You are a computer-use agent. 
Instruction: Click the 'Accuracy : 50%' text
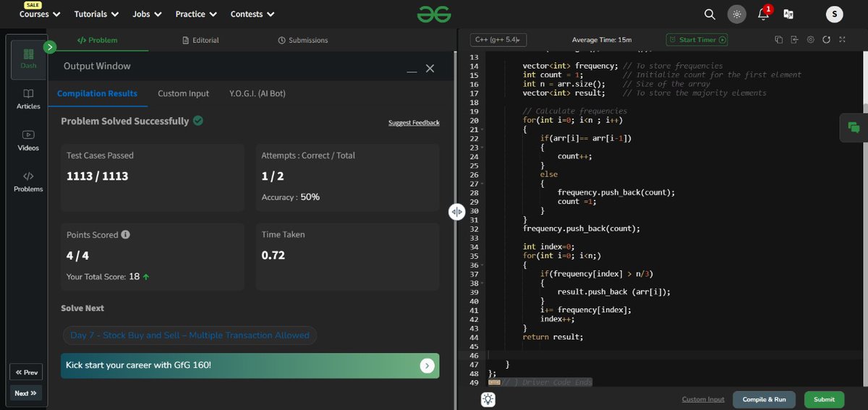[291, 197]
